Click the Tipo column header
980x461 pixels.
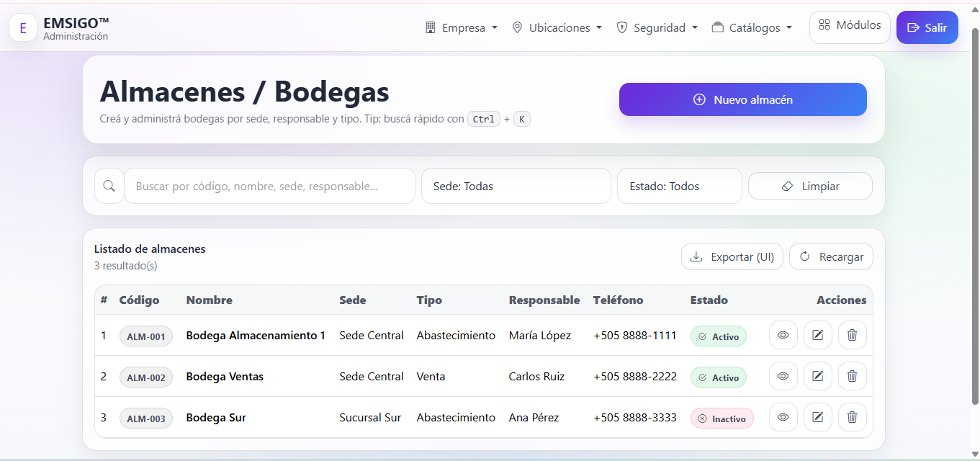[429, 300]
